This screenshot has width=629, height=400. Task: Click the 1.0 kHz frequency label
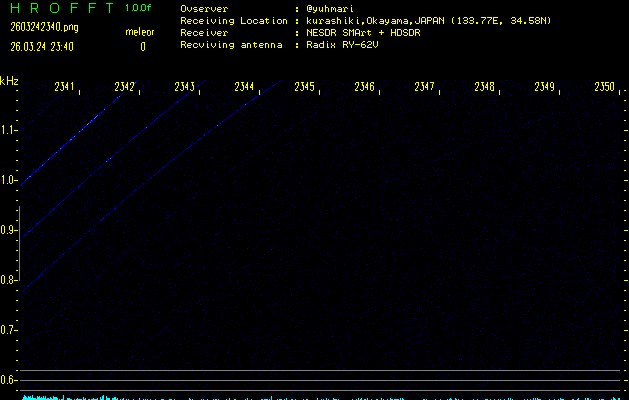click(x=9, y=180)
